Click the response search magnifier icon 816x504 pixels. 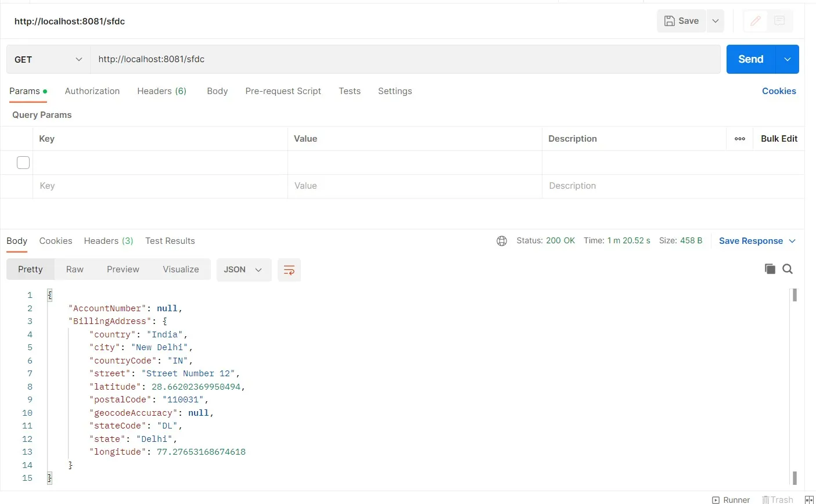[788, 269]
